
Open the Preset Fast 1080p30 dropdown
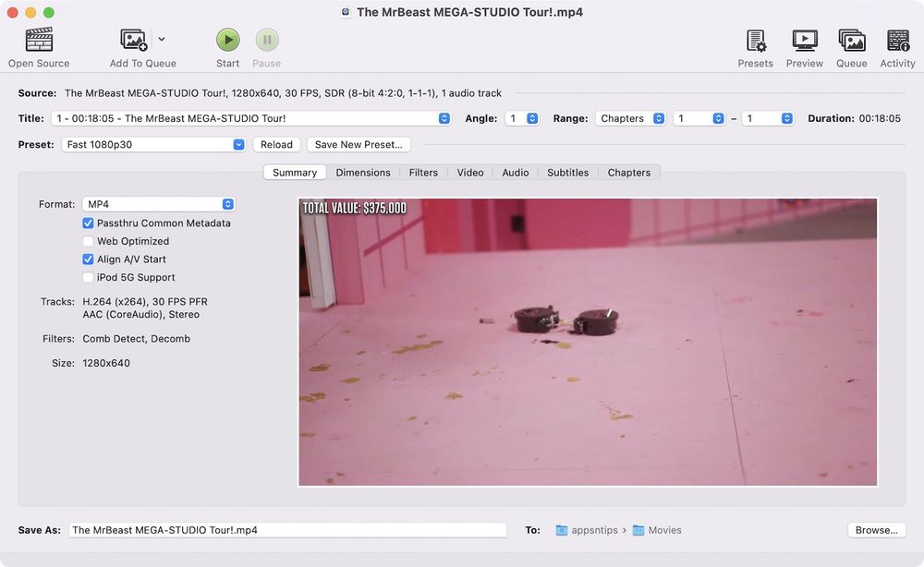tap(153, 144)
